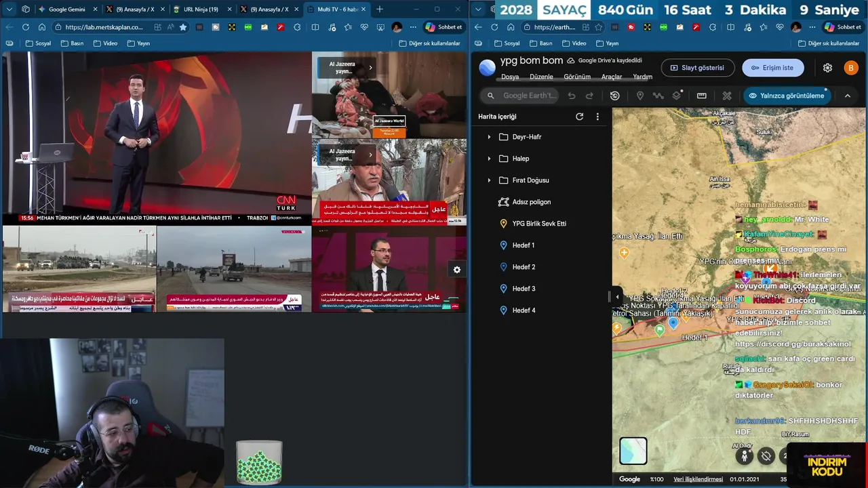868x488 pixels.
Task: Open a new tab in left browser
Action: pyautogui.click(x=380, y=9)
